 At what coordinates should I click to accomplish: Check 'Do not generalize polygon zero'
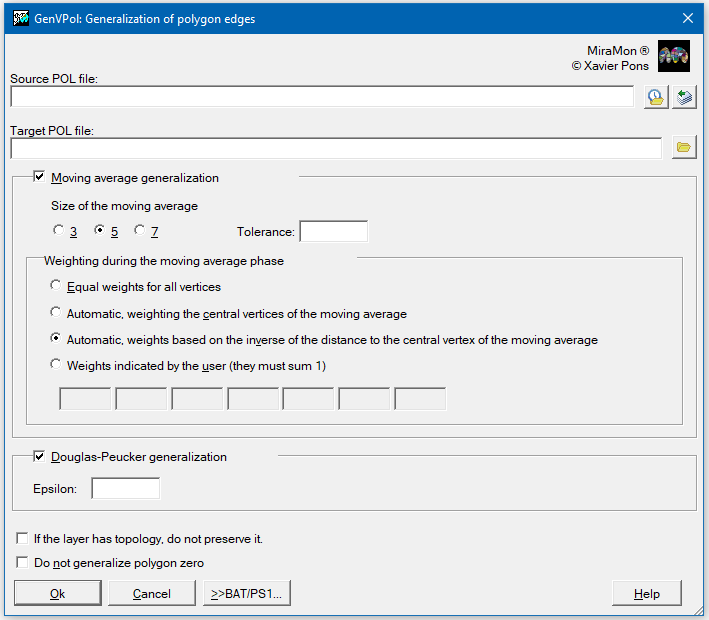pyautogui.click(x=22, y=562)
